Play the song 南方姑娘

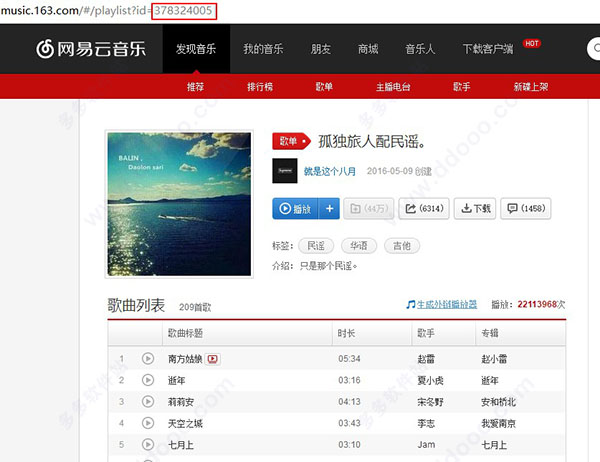coord(148,359)
